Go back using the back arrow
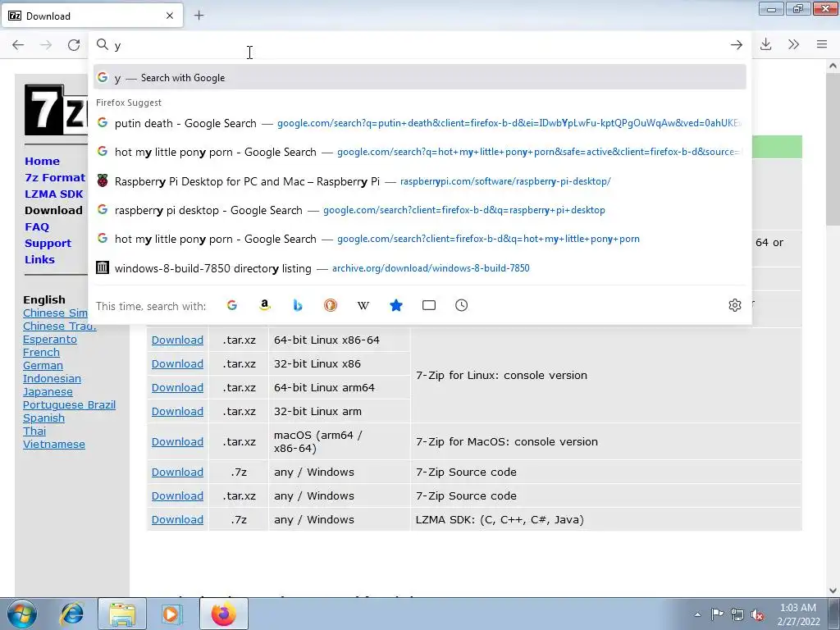The height and width of the screenshot is (630, 840). [x=18, y=45]
